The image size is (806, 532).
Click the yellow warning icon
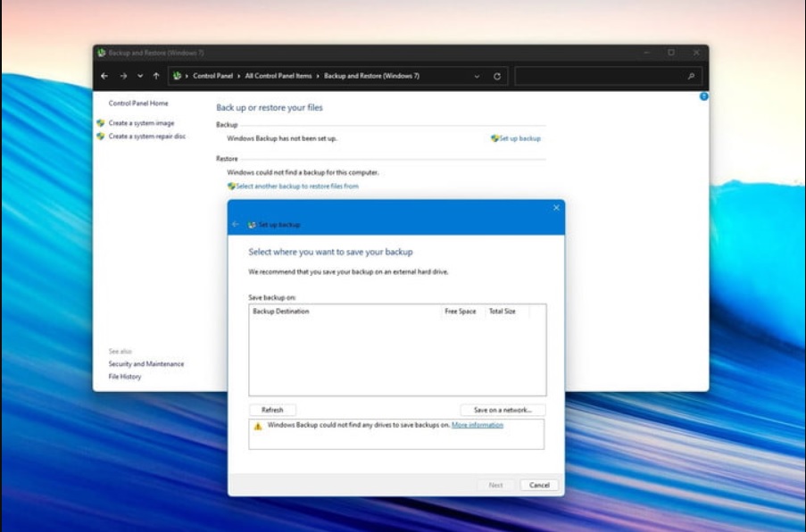pyautogui.click(x=258, y=426)
